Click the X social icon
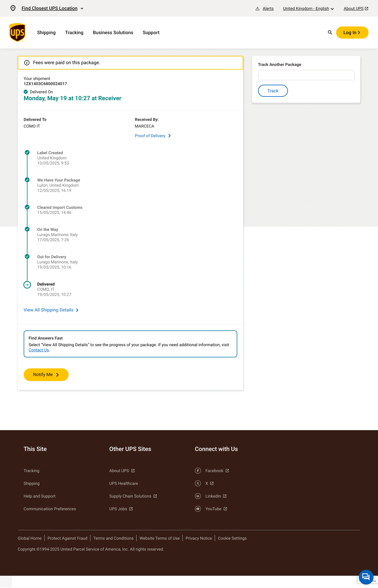This screenshot has height=588, width=378. coord(198,483)
